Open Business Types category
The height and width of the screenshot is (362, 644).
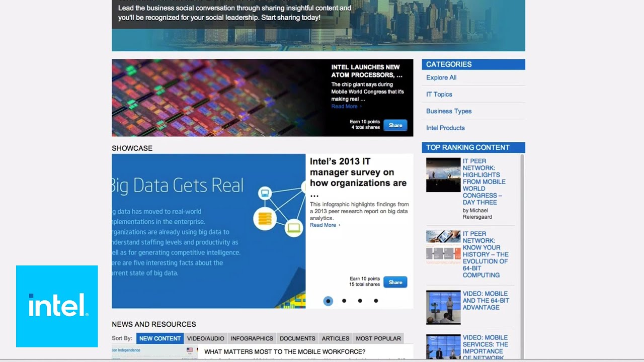point(449,111)
